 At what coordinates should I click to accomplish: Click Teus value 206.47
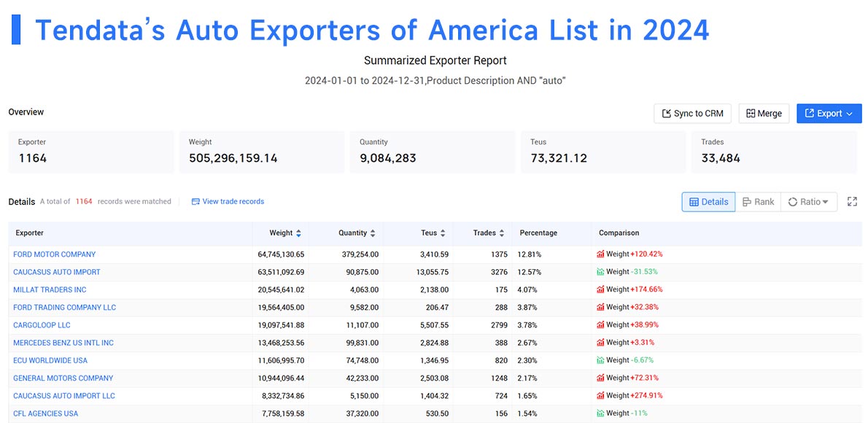click(437, 307)
